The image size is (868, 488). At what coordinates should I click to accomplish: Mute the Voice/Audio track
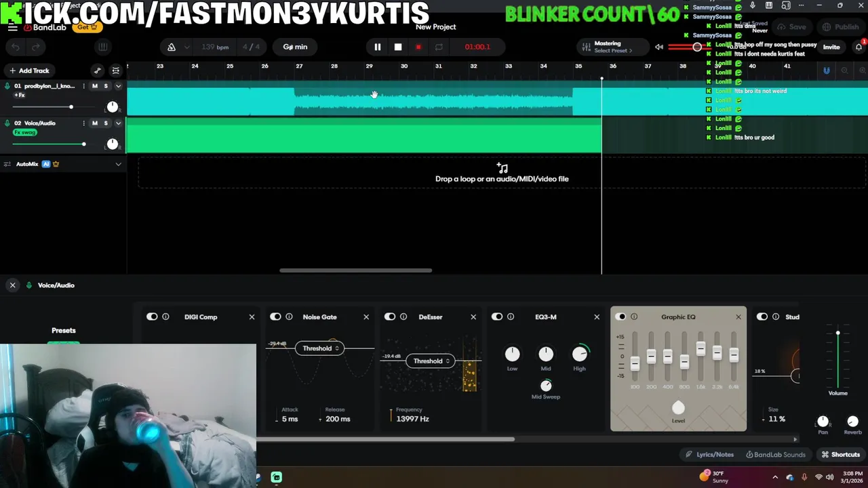pos(95,123)
